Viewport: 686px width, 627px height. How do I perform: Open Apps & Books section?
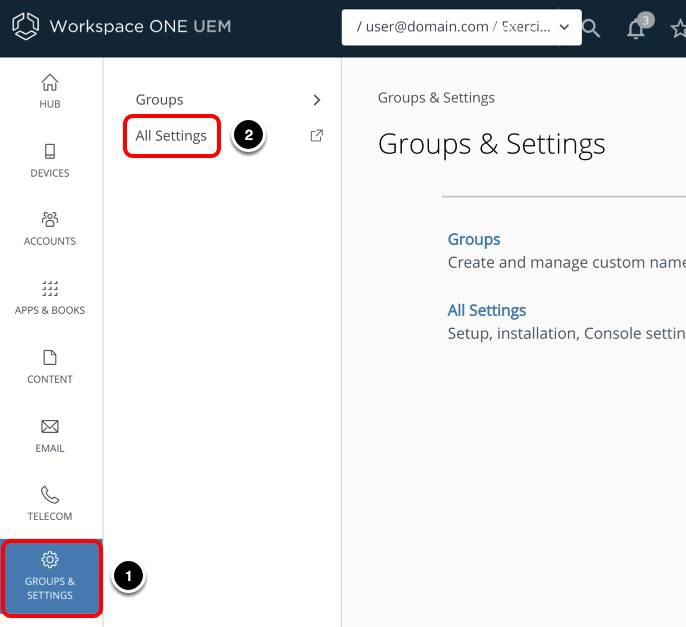tap(50, 297)
